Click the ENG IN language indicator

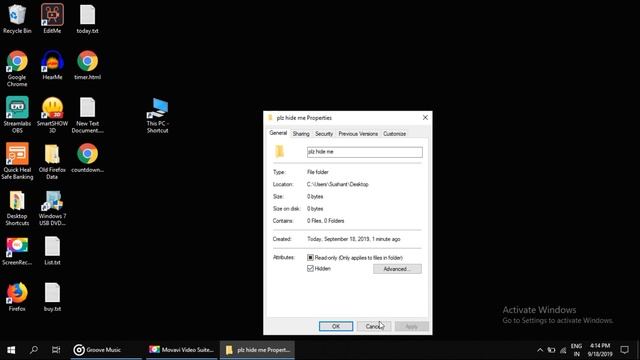pyautogui.click(x=576, y=350)
